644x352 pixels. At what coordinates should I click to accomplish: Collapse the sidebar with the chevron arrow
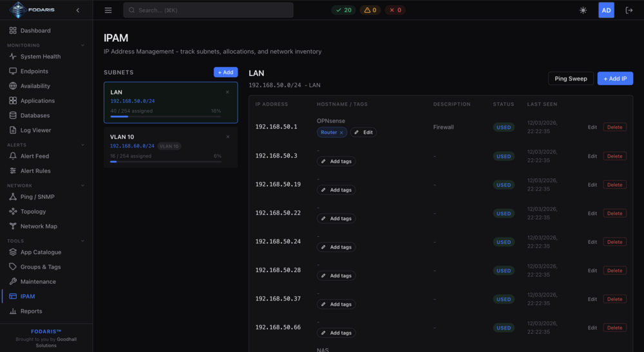pos(78,10)
